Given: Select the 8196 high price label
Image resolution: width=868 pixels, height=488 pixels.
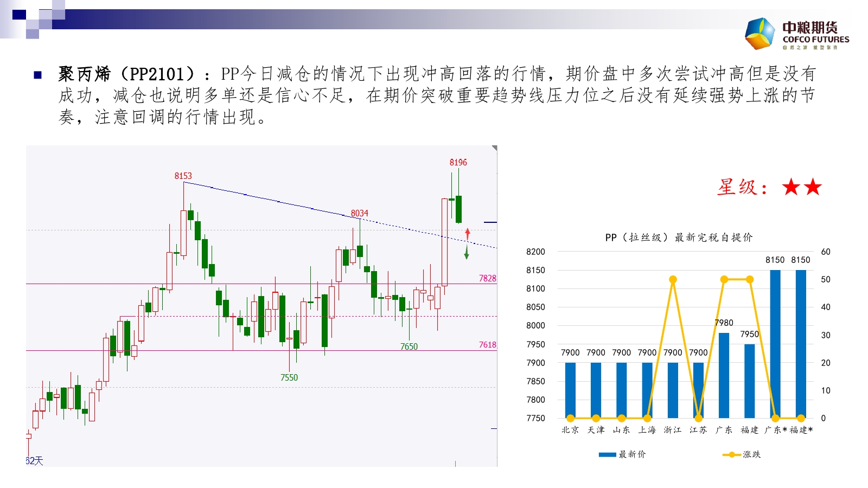Looking at the screenshot, I should coord(458,162).
